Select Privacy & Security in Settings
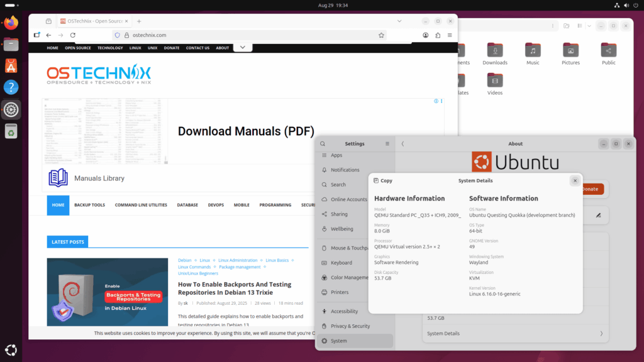This screenshot has width=644, height=362. coord(355,326)
